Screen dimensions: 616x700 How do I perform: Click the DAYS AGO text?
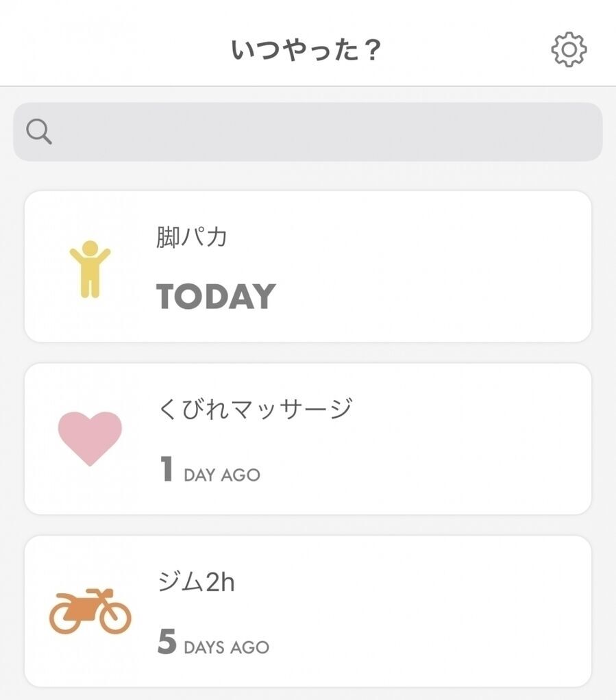(x=226, y=647)
